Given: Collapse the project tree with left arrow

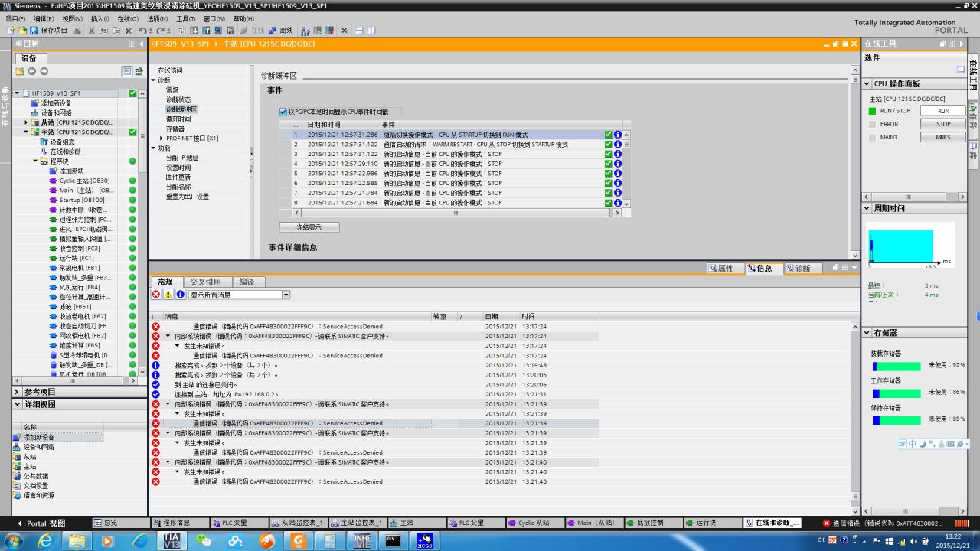Looking at the screenshot, I should [x=142, y=44].
